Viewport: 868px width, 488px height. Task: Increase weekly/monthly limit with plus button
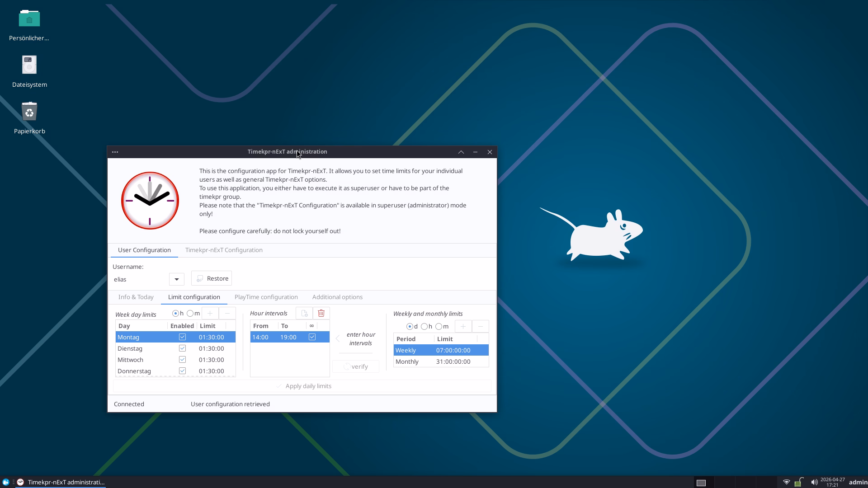[463, 327]
